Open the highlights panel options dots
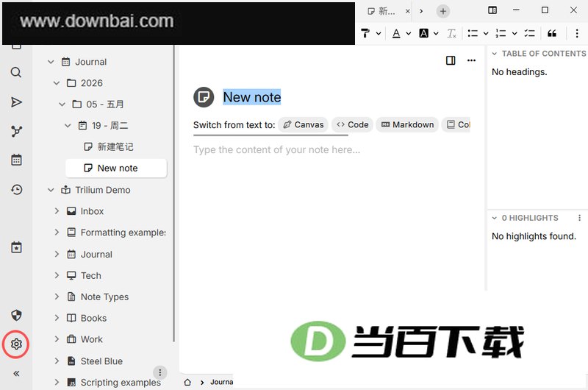Viewport: 588px width, 390px height. [x=579, y=218]
